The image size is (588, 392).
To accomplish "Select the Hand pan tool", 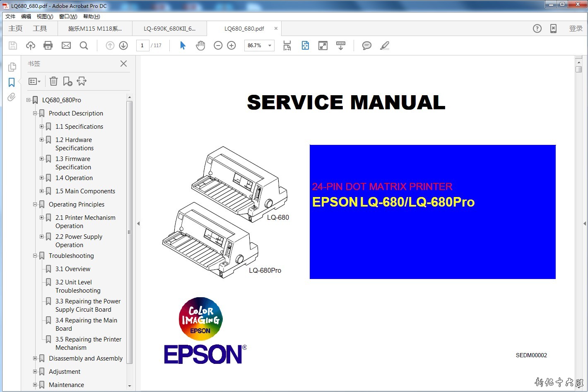I will [200, 46].
